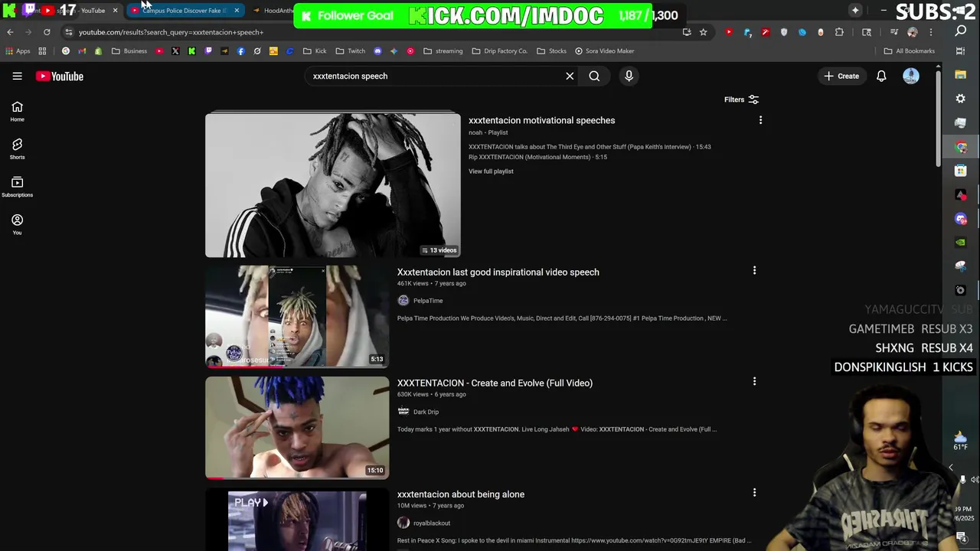
Task: Open the Discord bookmark icon
Action: click(x=377, y=51)
